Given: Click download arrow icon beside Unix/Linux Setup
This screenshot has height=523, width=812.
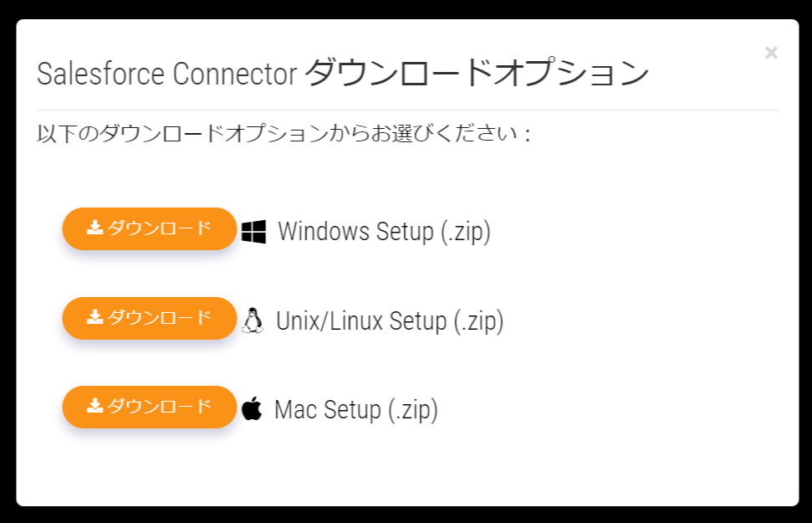Looking at the screenshot, I should pyautogui.click(x=95, y=316).
